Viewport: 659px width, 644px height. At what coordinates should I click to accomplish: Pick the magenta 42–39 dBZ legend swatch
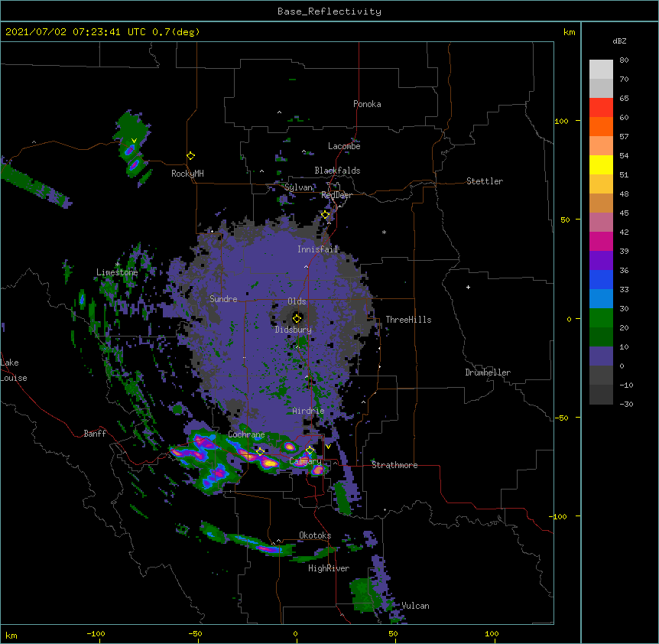click(x=601, y=241)
